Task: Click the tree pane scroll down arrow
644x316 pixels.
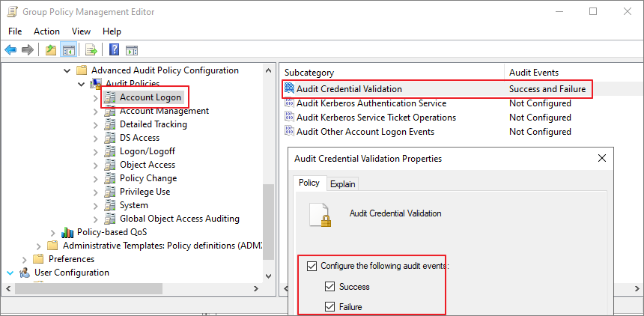Action: (268, 276)
